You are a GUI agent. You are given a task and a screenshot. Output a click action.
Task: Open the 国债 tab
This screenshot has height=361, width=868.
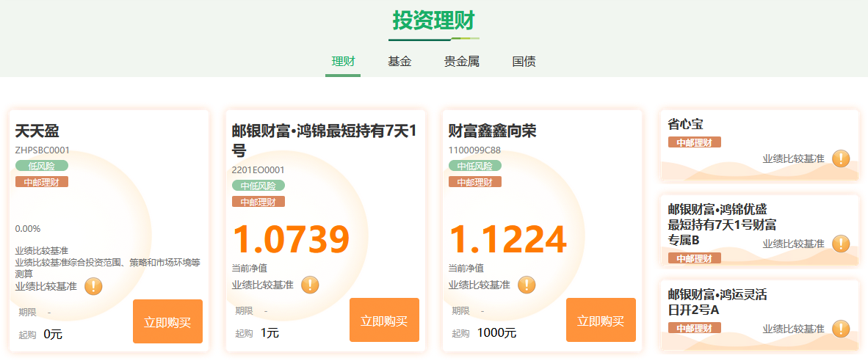point(524,62)
